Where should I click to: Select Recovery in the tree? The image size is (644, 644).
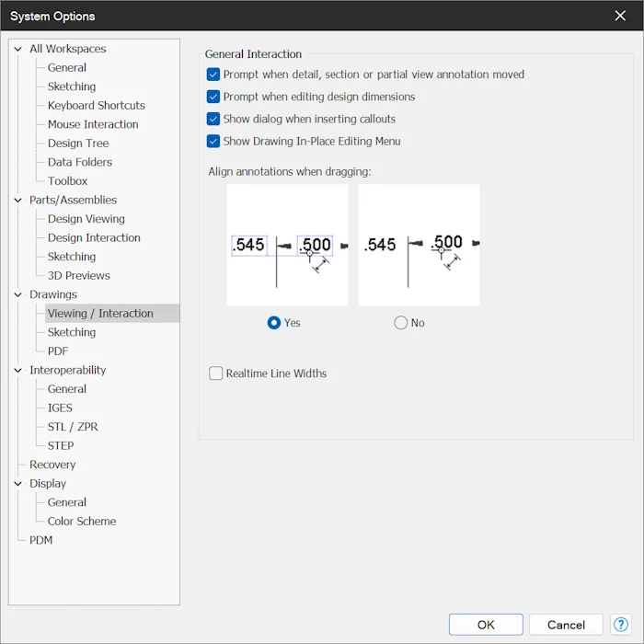tap(52, 464)
